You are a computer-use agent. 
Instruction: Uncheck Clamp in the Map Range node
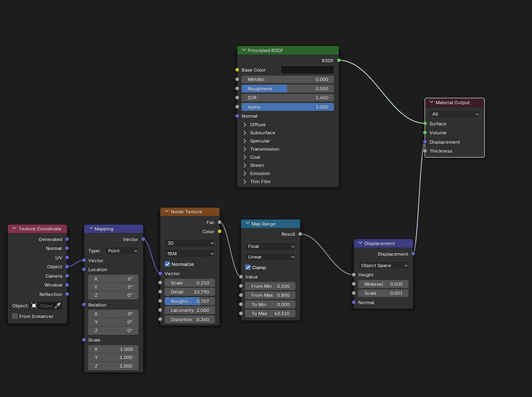(248, 268)
